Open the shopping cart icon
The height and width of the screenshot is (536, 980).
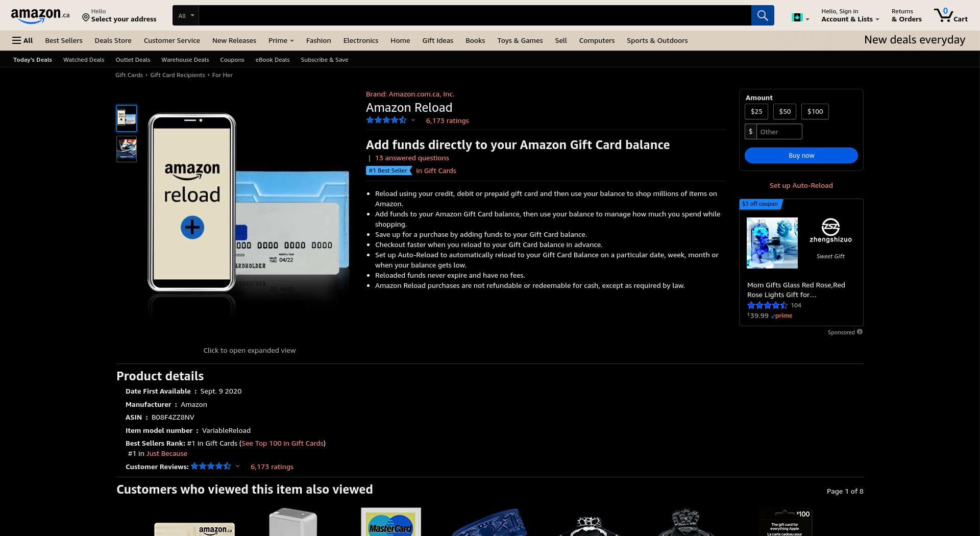click(951, 15)
